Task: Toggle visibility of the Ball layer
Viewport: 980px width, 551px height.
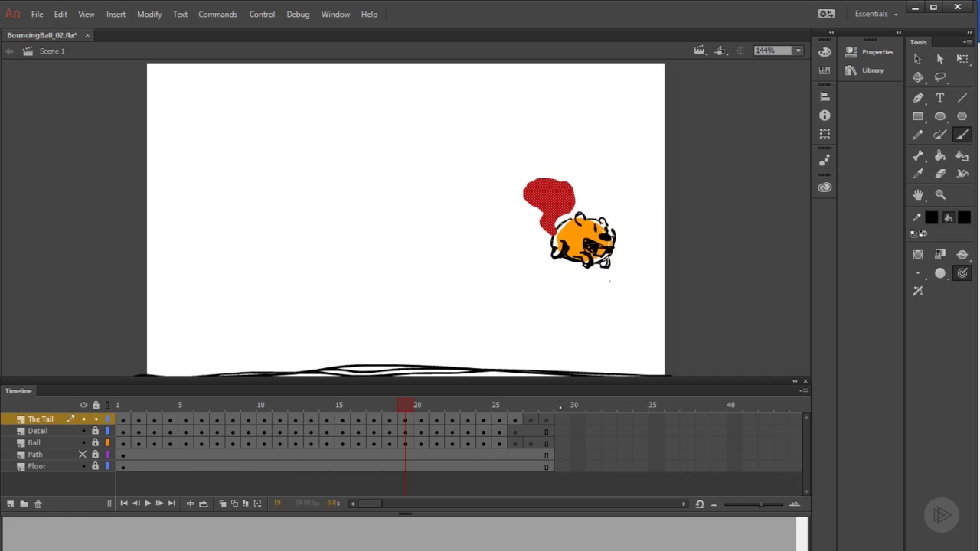Action: (83, 443)
